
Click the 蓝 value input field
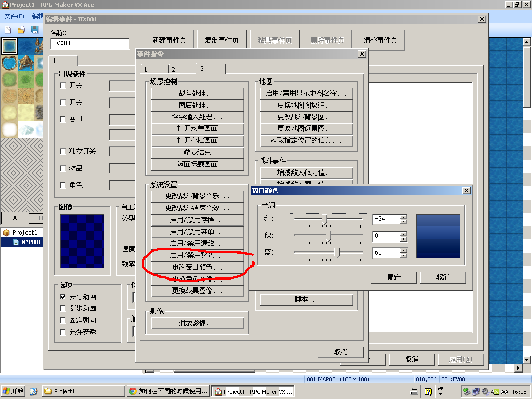(386, 253)
